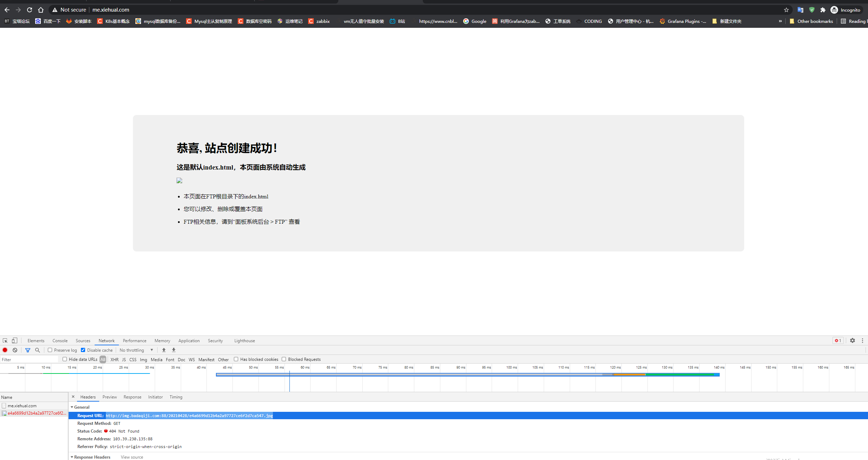Viewport: 868px width, 460px height.
Task: Activate the inspect element picker icon
Action: click(x=5, y=340)
